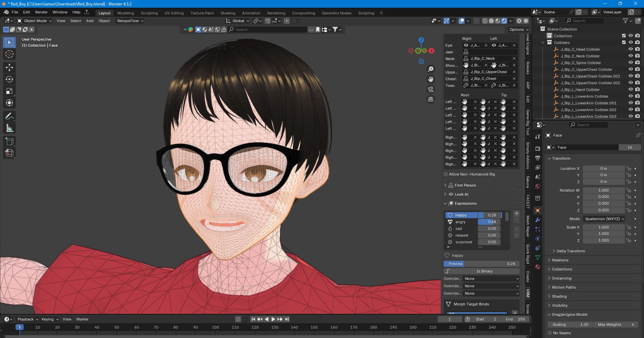Enable Allow Non-Humanoid Rig checkbox
Screen dimensions: 644x338
coord(446,174)
